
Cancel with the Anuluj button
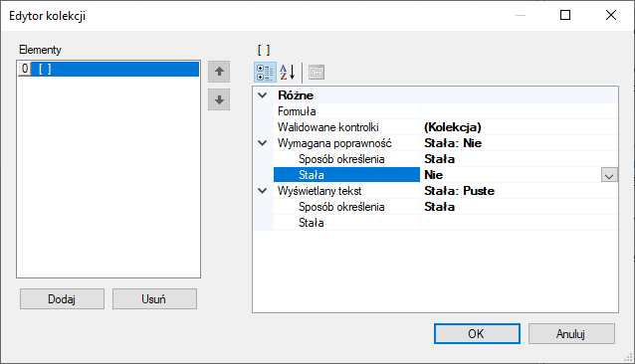point(571,334)
